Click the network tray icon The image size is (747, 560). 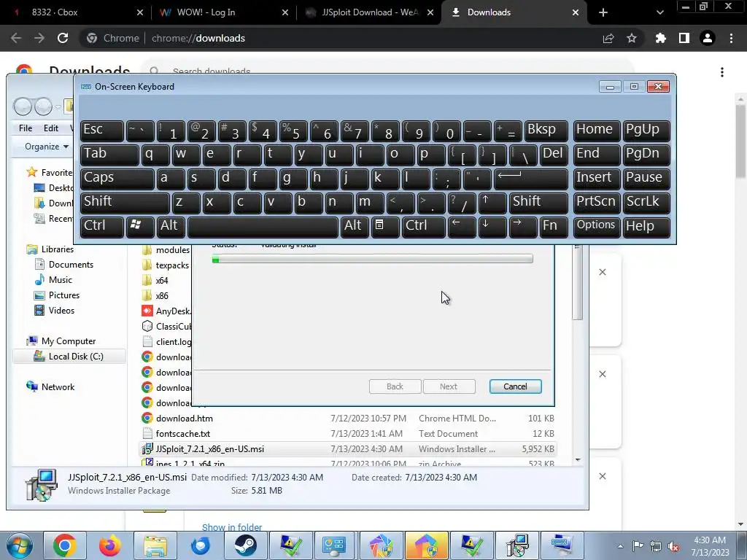point(656,547)
